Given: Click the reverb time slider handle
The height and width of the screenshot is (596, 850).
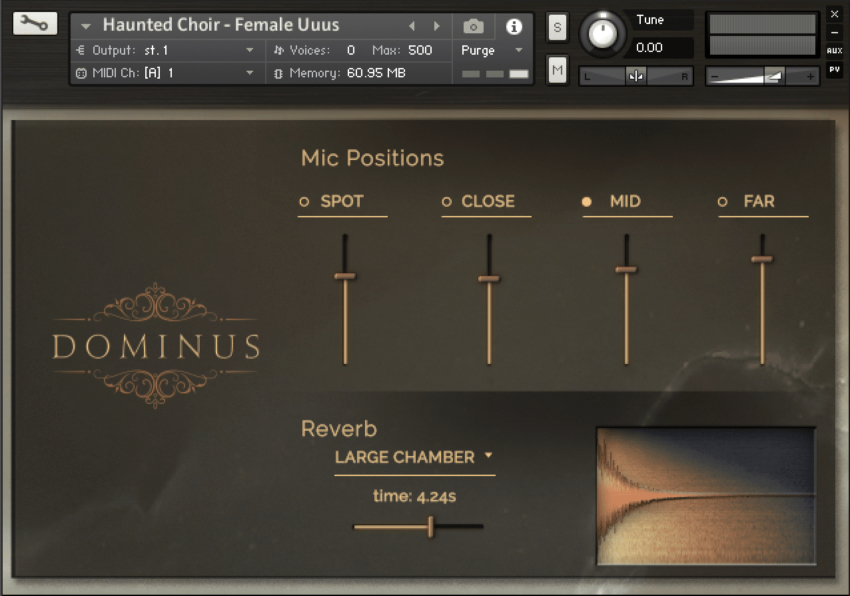Looking at the screenshot, I should 431,526.
